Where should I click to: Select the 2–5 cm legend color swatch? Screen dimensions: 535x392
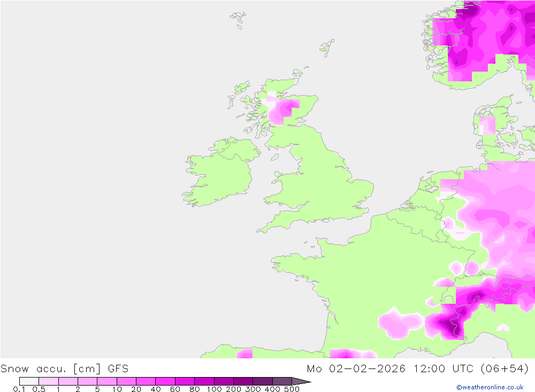pos(87,381)
